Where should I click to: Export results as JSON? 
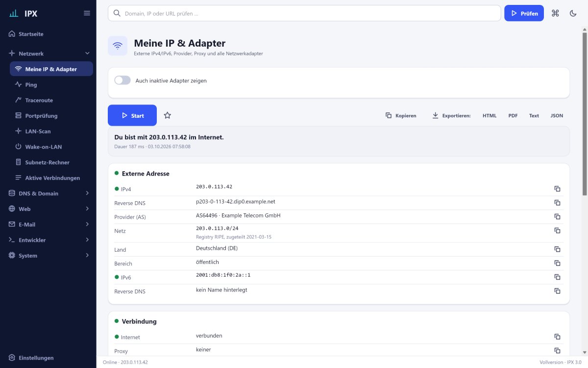557,116
